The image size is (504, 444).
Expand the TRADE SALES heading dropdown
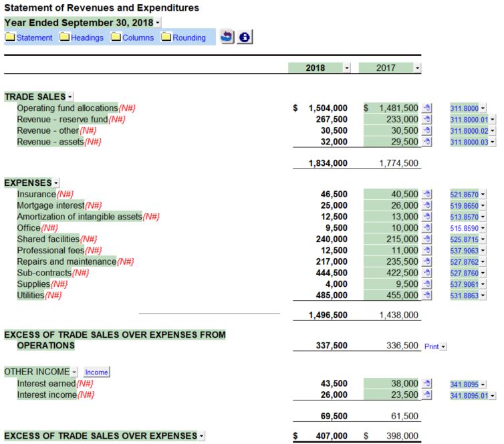click(70, 97)
